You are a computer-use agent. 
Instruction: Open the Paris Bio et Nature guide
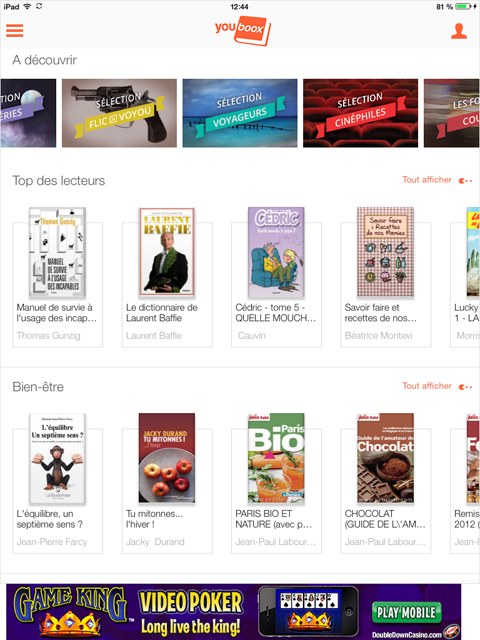tap(276, 458)
